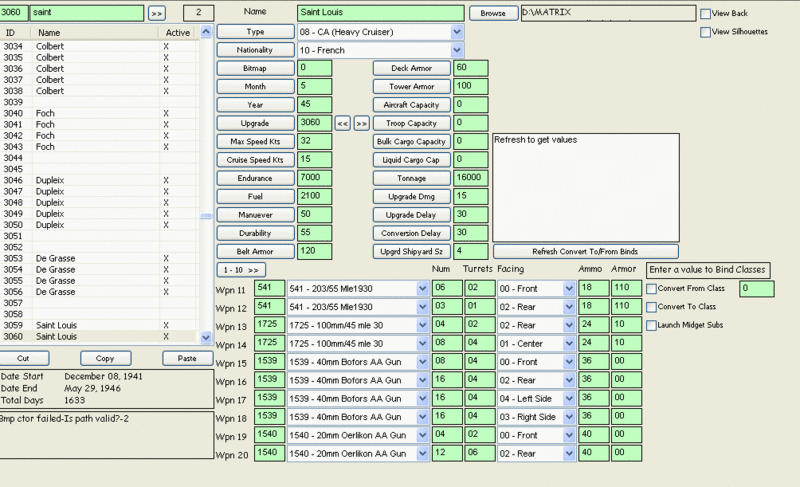Open the Type dropdown (CA Heavy Cruiser)

pos(457,32)
